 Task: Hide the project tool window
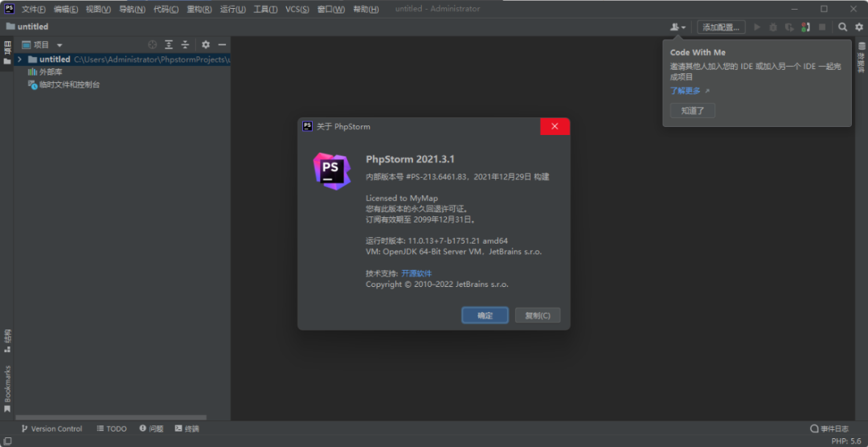(x=222, y=45)
